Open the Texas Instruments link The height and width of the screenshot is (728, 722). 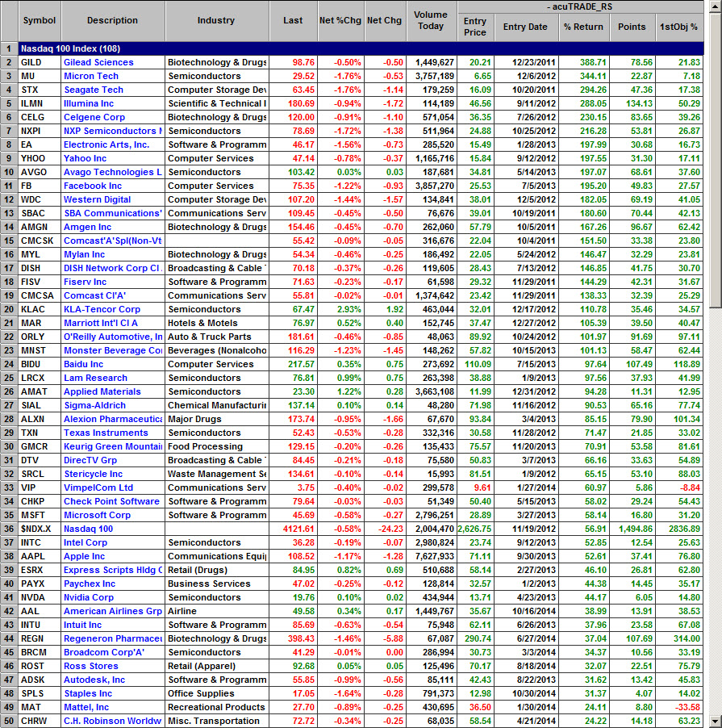click(x=106, y=433)
